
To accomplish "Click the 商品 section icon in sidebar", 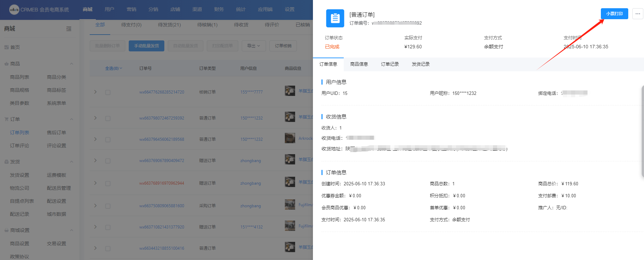I will [x=6, y=64].
